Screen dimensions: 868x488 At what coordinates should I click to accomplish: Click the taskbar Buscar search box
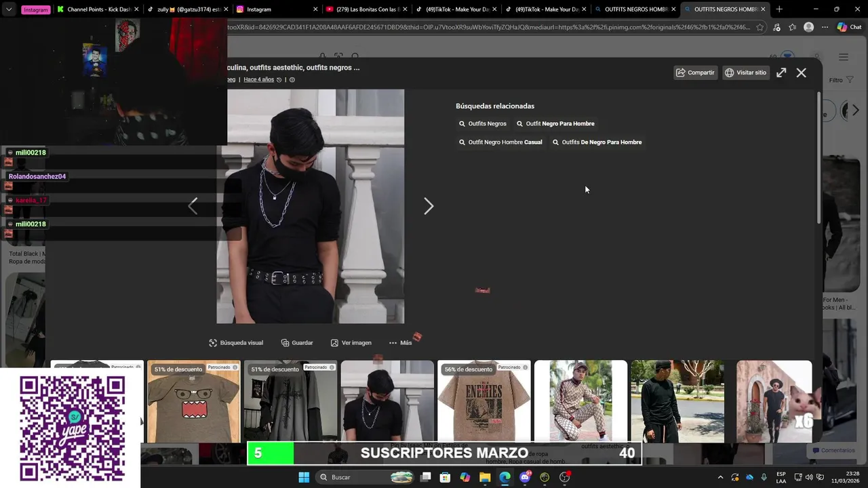point(366,477)
